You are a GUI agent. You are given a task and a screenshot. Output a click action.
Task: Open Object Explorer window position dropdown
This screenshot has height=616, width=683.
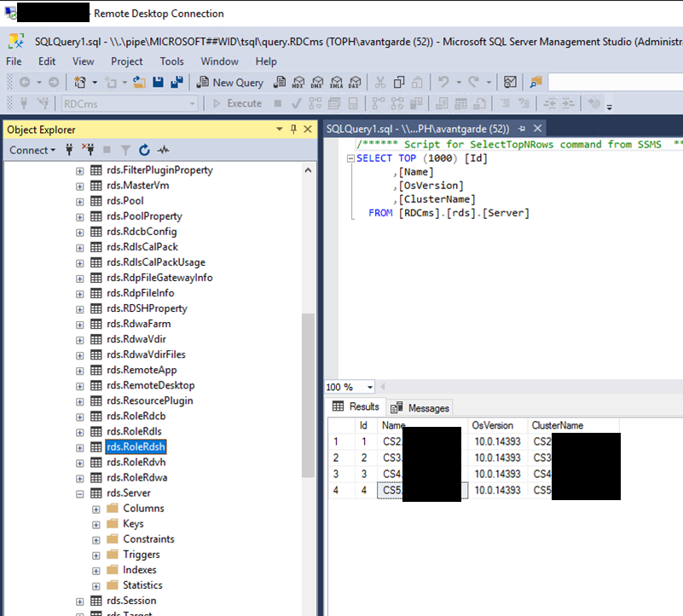click(280, 130)
